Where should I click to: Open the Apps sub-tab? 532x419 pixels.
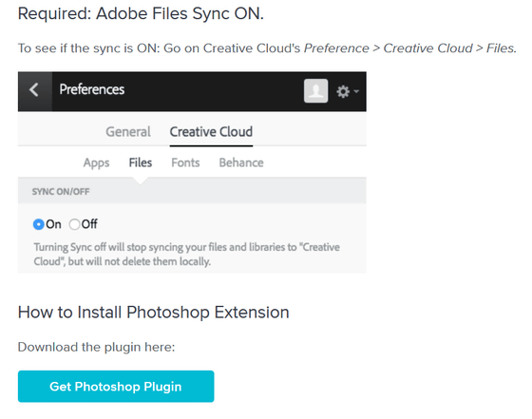click(x=96, y=162)
